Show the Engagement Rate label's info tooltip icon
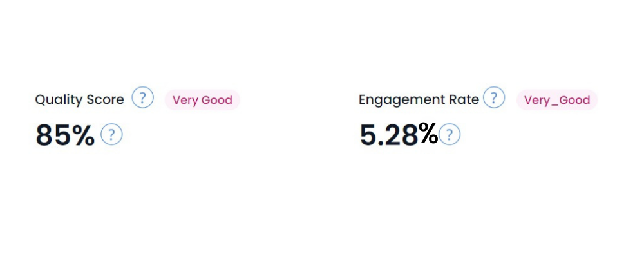This screenshot has width=644, height=258. click(x=494, y=97)
